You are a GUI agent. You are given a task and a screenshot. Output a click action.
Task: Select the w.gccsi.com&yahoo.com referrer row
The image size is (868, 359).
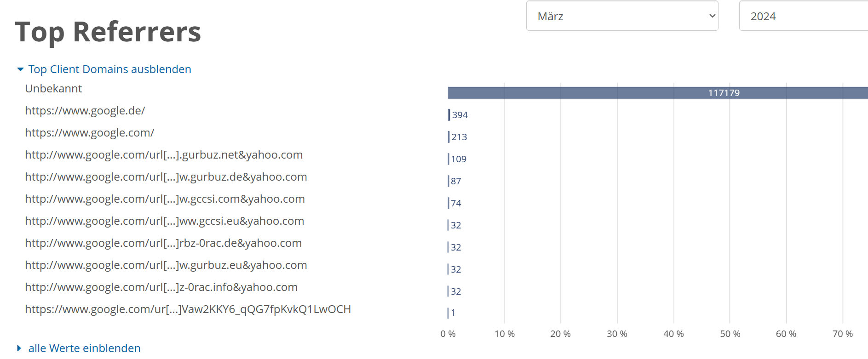(x=165, y=199)
